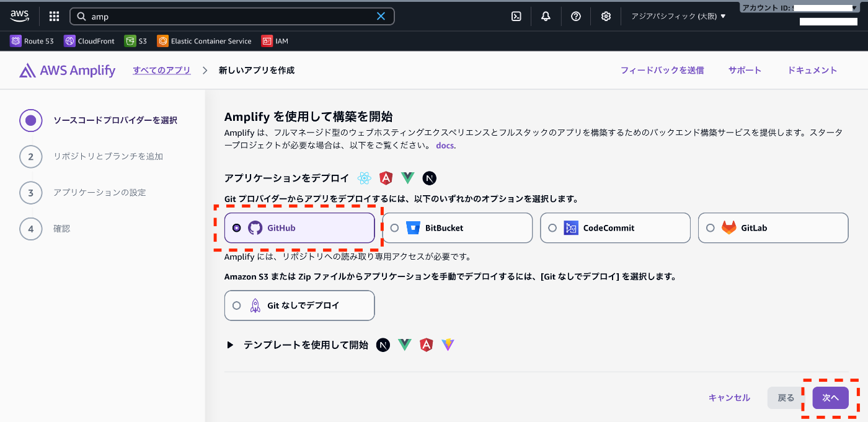Image resolution: width=868 pixels, height=422 pixels.
Task: Expand テンプレートを使用して開始 section
Action: (x=230, y=345)
